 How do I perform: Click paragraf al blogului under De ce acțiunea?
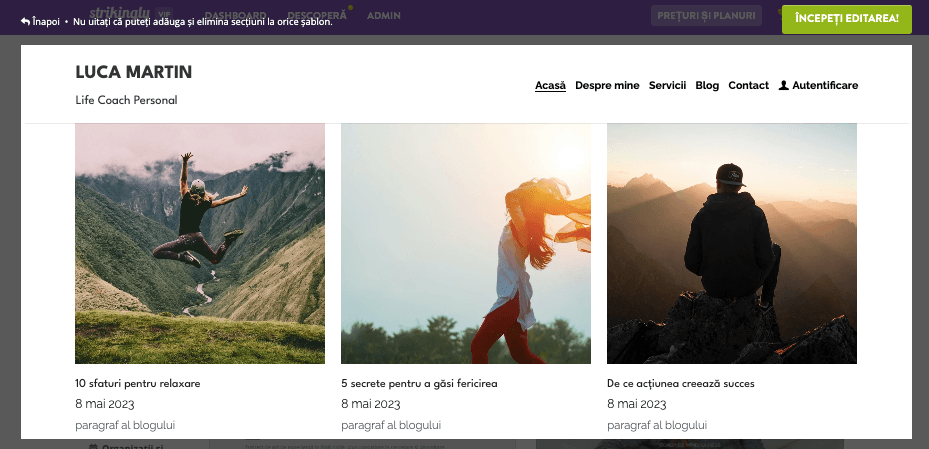pyautogui.click(x=657, y=425)
